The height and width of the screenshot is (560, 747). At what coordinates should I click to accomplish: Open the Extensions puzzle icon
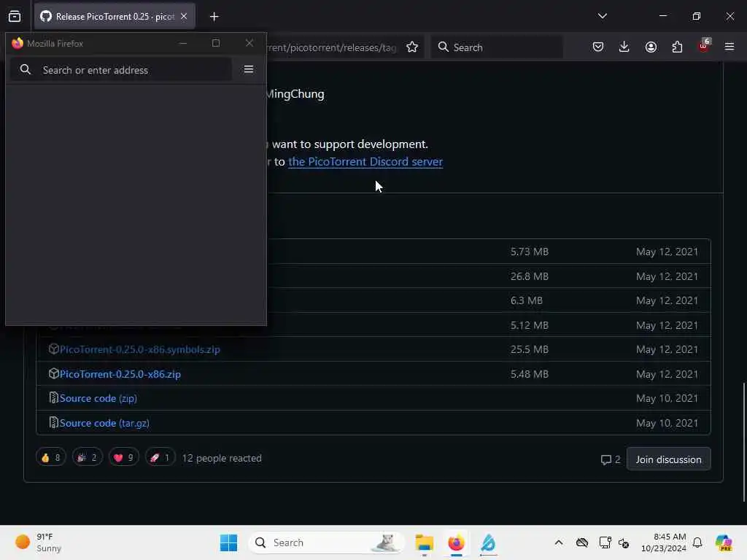(677, 47)
